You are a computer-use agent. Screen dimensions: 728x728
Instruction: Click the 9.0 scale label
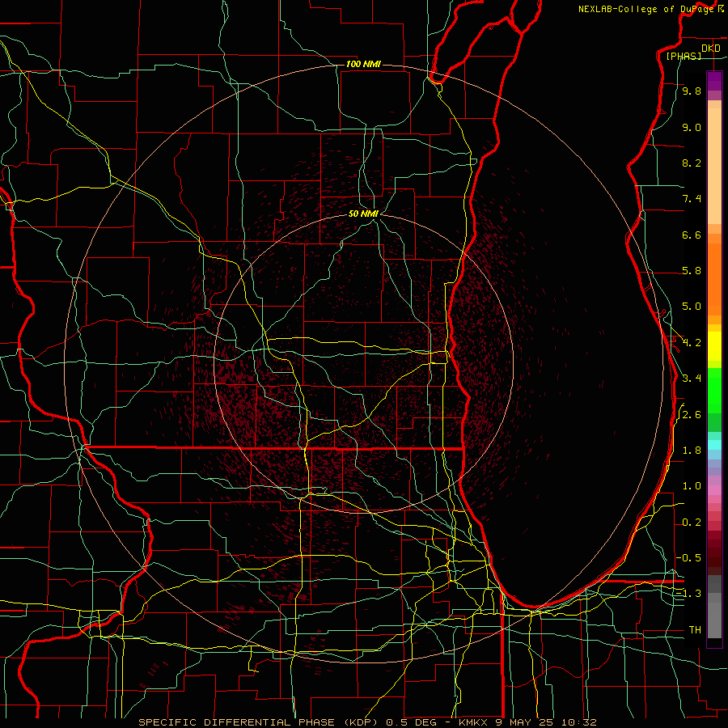tap(692, 127)
